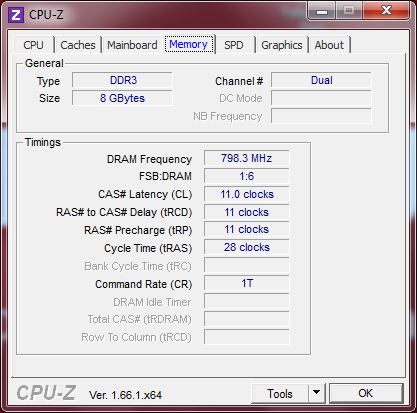Click the DDR3 Type field
This screenshot has height=413, width=417.
click(122, 80)
